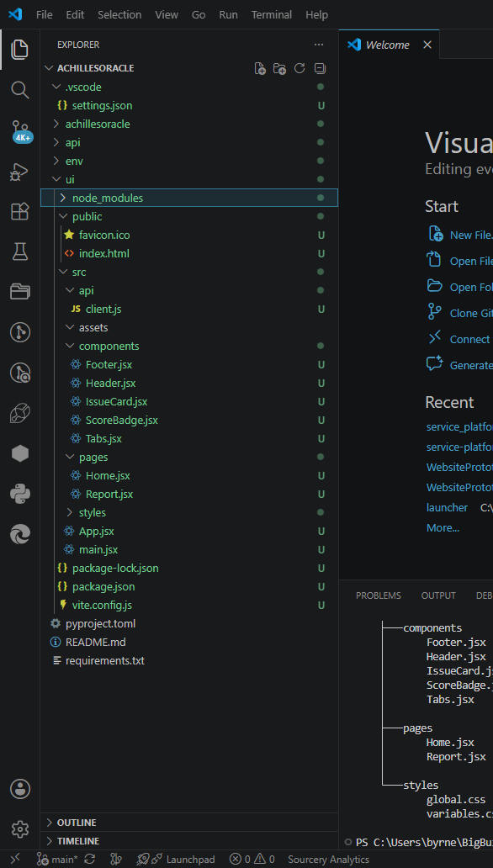Open the Edge tools icon in activity bar
Viewport: 493px width, 868px height.
click(20, 534)
